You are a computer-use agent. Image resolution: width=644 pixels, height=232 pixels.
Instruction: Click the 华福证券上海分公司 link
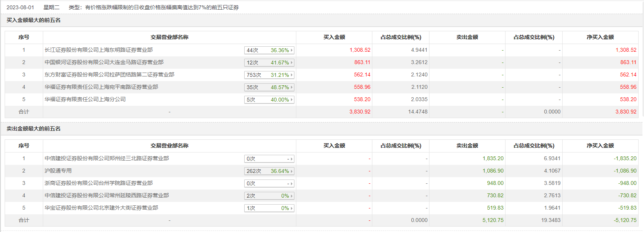pos(85,99)
